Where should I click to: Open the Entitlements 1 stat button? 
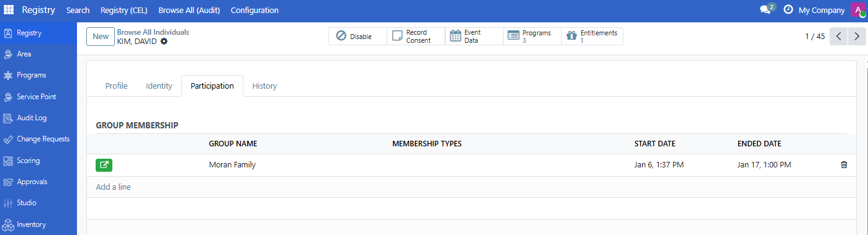[x=592, y=37]
